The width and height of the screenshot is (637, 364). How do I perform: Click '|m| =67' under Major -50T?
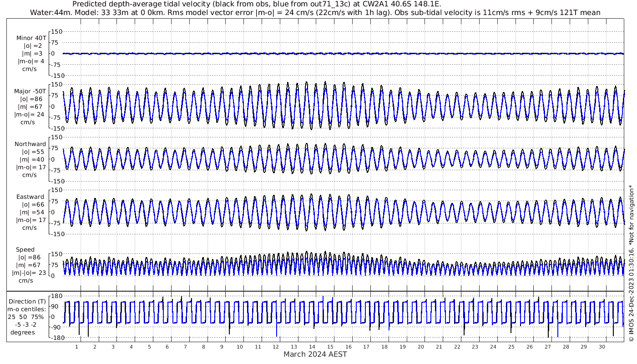pyautogui.click(x=31, y=106)
